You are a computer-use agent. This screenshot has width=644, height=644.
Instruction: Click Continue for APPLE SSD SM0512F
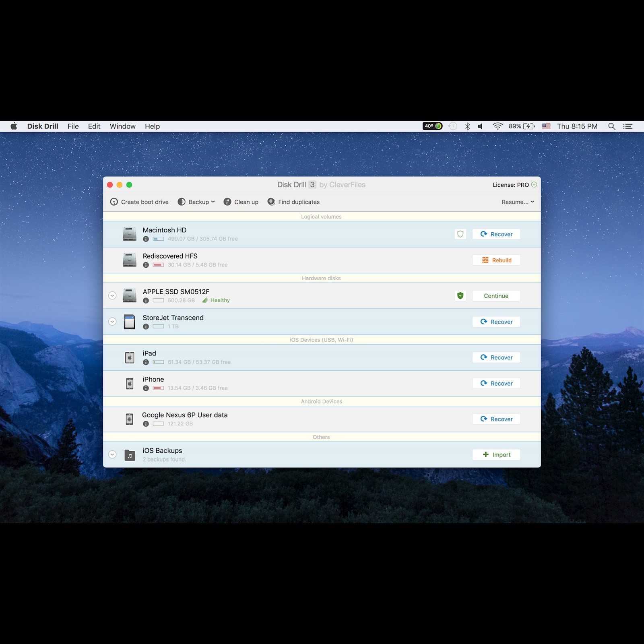(x=496, y=295)
